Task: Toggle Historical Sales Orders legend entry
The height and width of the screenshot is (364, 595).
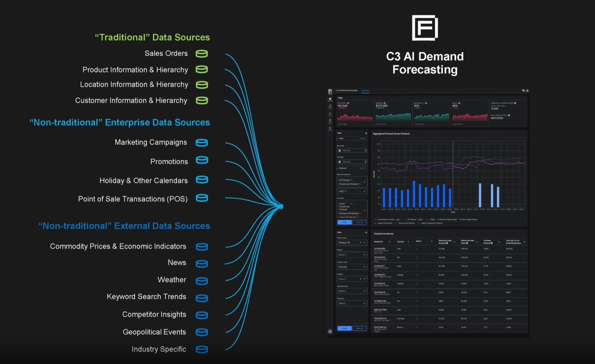Action: click(x=447, y=220)
